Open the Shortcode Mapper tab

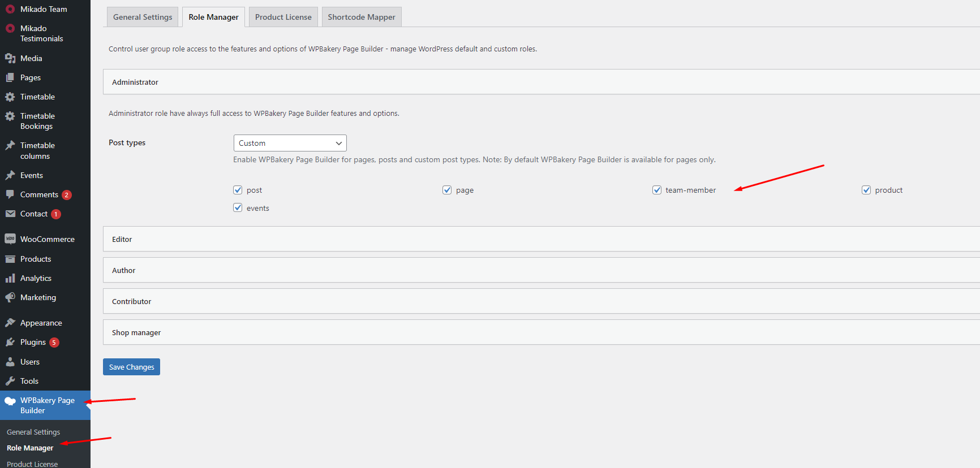pos(362,17)
